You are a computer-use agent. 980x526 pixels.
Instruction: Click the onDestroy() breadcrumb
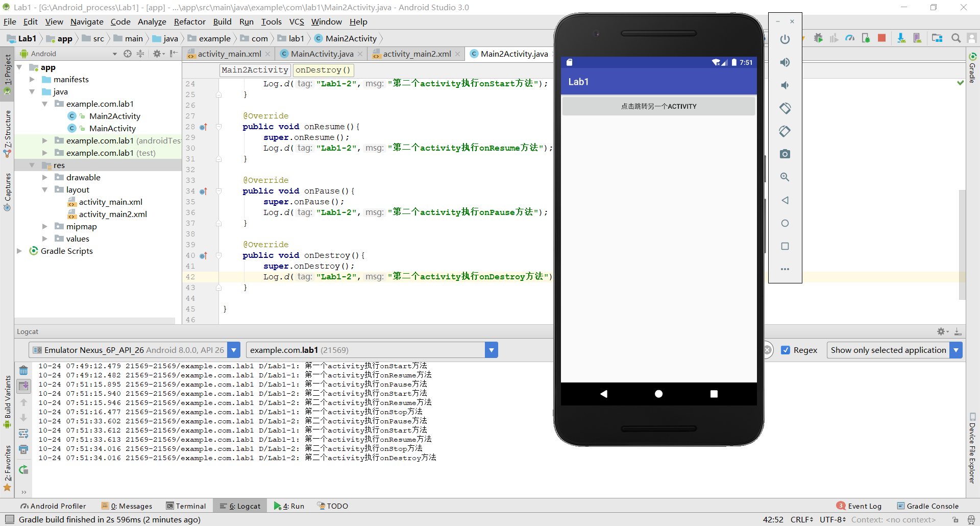click(323, 70)
